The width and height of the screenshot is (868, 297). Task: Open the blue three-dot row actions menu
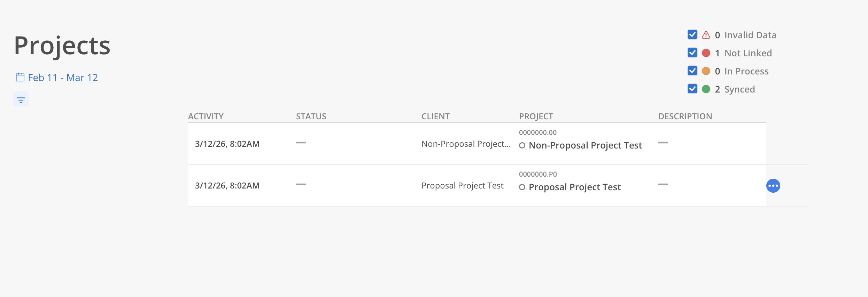click(x=773, y=186)
